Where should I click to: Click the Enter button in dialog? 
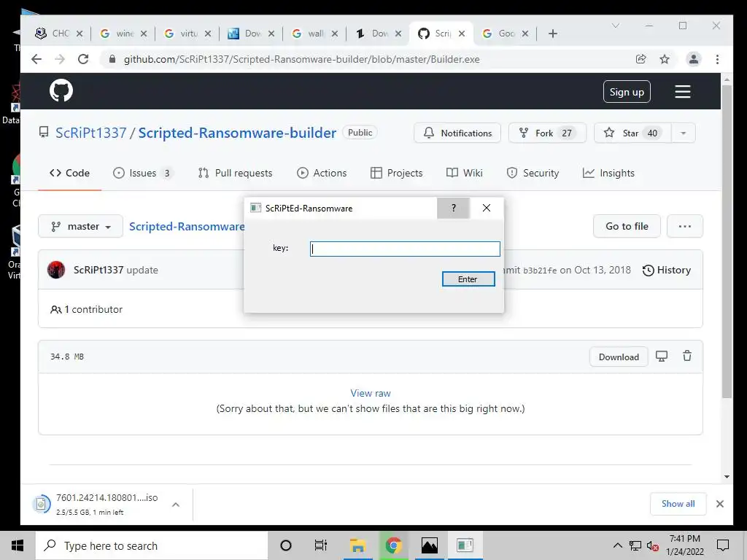pos(468,279)
